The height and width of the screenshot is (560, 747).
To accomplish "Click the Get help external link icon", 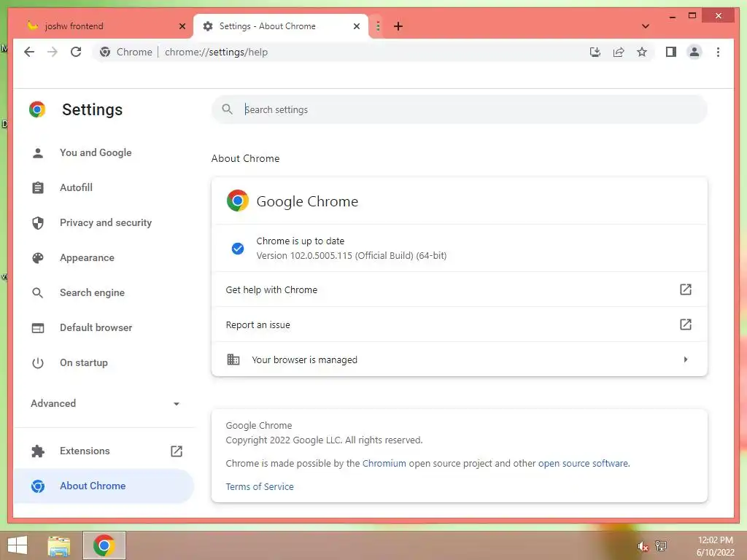I will [x=685, y=289].
